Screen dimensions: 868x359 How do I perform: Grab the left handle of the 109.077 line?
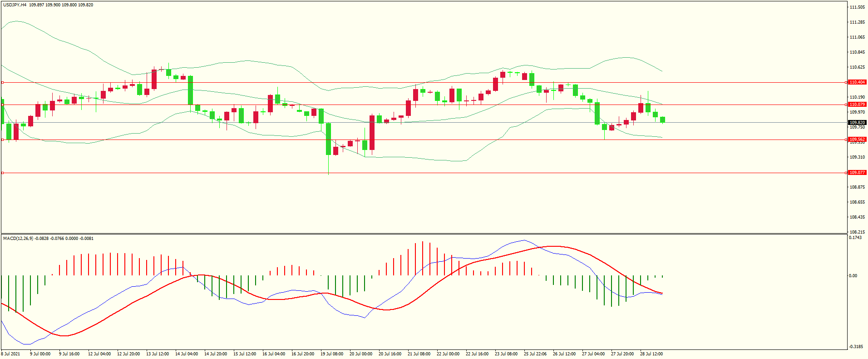click(2, 173)
